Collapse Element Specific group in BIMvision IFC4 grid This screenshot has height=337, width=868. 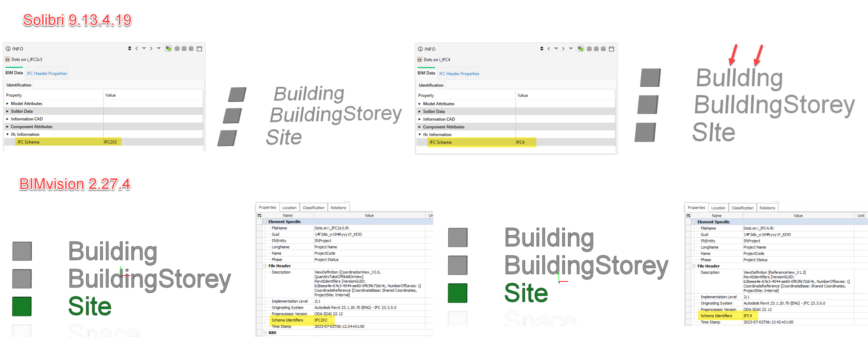(694, 222)
